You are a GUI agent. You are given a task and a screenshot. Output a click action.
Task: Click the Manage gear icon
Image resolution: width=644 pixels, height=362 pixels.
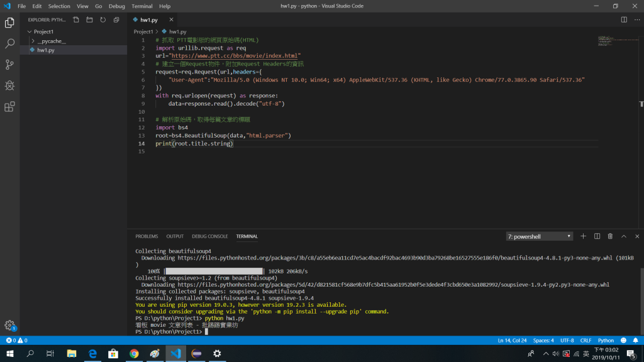[9, 325]
